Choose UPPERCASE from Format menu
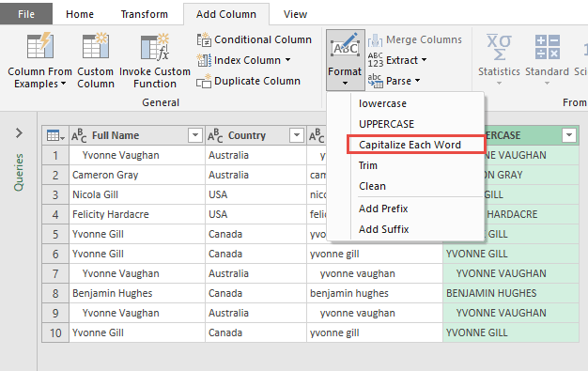The height and width of the screenshot is (371, 588). coord(406,124)
